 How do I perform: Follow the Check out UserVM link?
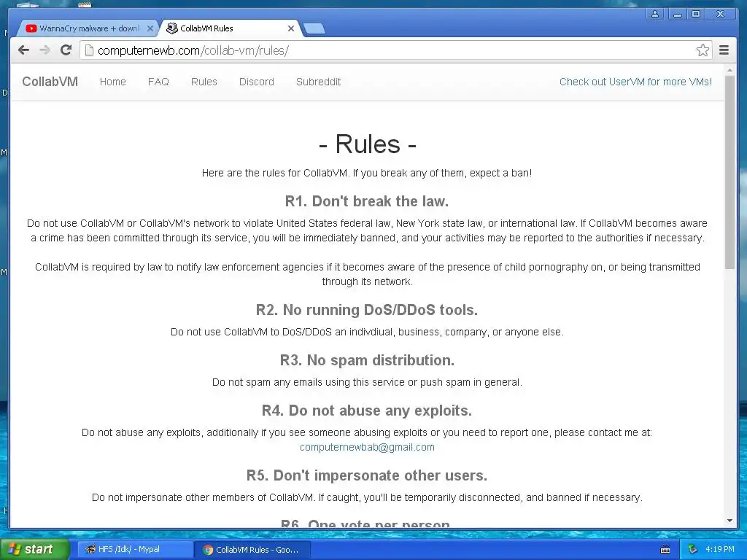point(635,82)
